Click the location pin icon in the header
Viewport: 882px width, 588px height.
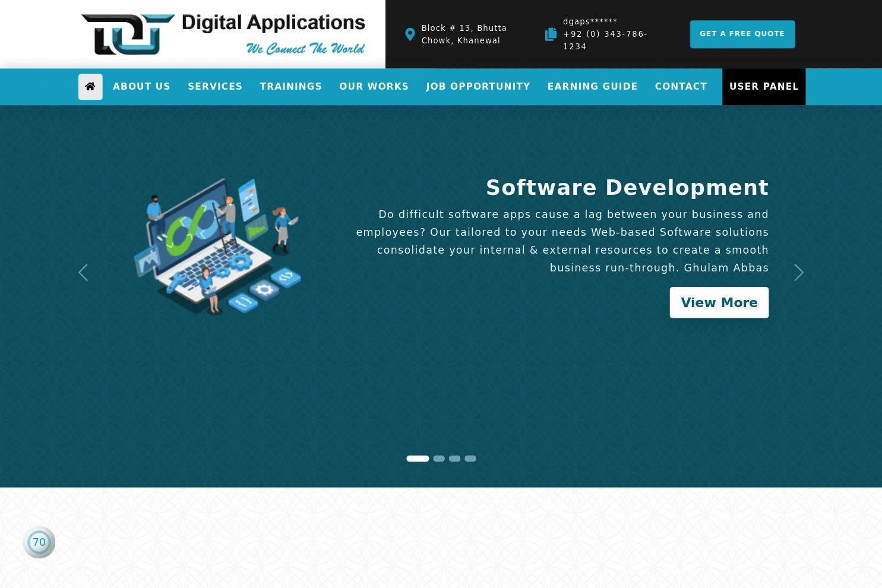(410, 34)
